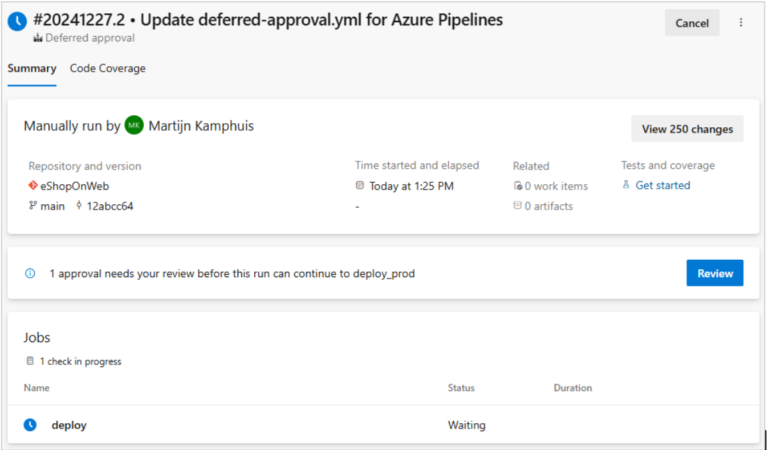The height and width of the screenshot is (450, 768).
Task: Click the run title #20241227.2
Action: [268, 20]
